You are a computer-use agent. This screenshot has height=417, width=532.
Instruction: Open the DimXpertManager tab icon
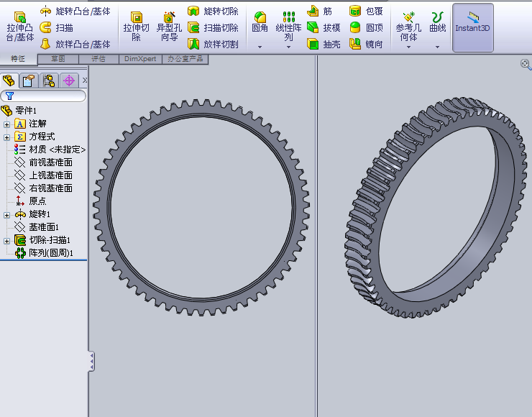coord(69,81)
